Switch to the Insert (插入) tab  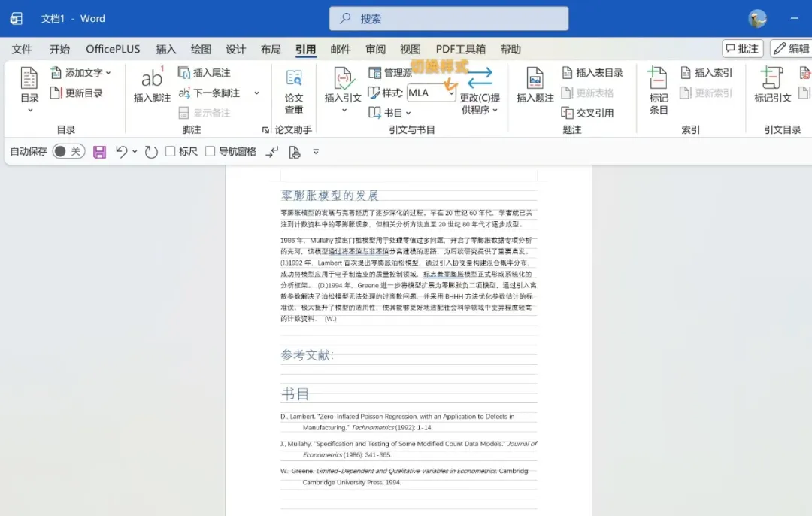click(x=165, y=49)
